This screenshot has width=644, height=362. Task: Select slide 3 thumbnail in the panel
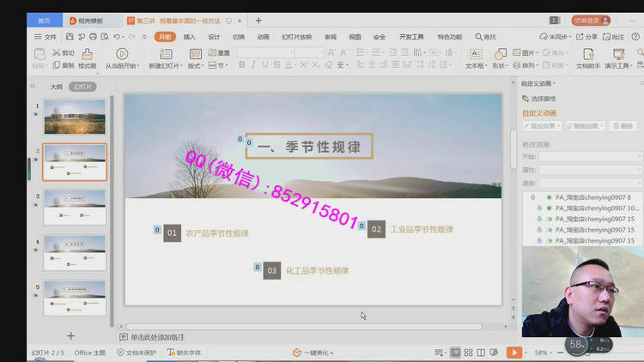pos(75,208)
